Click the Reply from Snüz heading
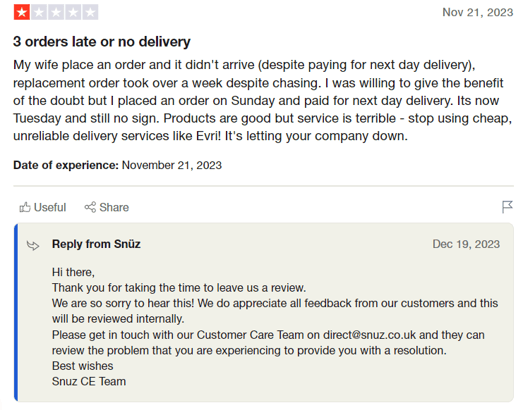Viewport: 523px width, 410px height. pyautogui.click(x=96, y=244)
